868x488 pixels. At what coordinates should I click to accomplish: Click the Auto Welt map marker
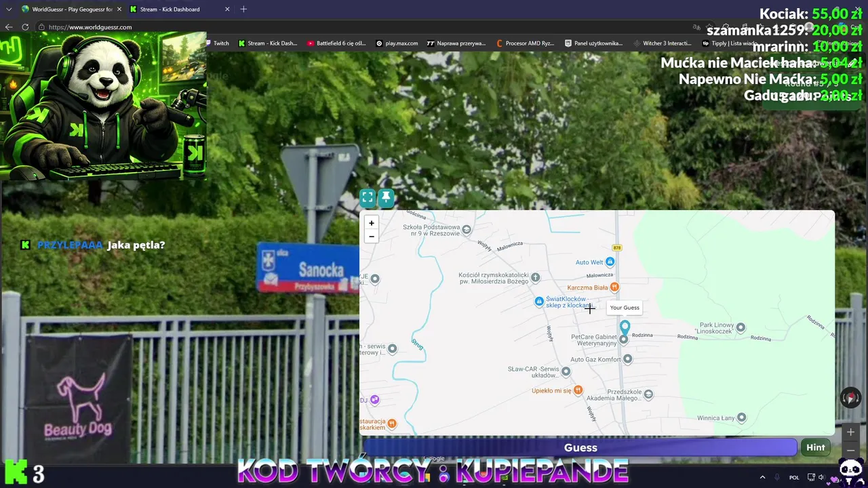[x=610, y=262]
